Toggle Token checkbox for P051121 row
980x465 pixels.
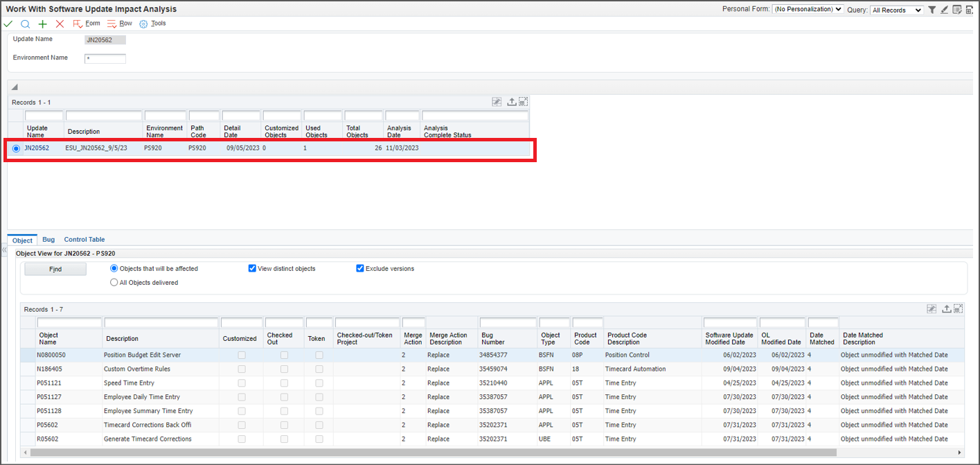pyautogui.click(x=319, y=383)
